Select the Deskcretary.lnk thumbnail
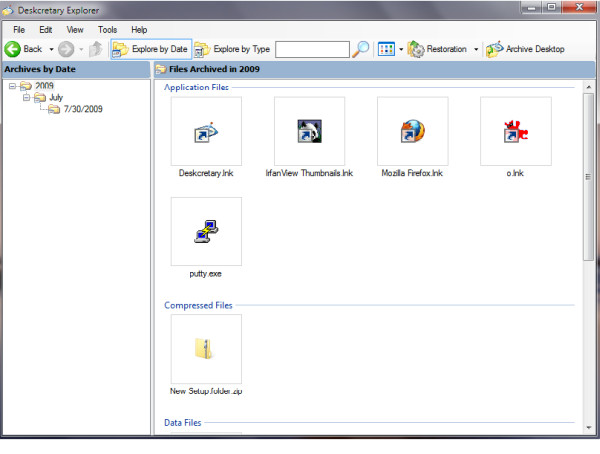 pos(206,131)
